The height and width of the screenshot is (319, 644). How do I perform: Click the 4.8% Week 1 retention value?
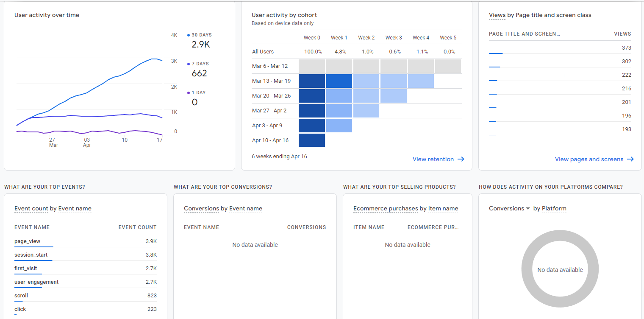[340, 51]
